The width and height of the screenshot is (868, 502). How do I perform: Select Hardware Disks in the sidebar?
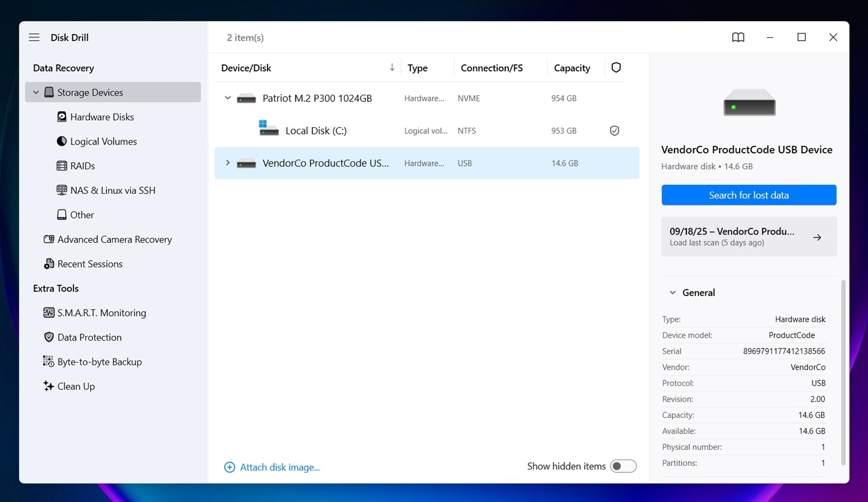coord(101,117)
